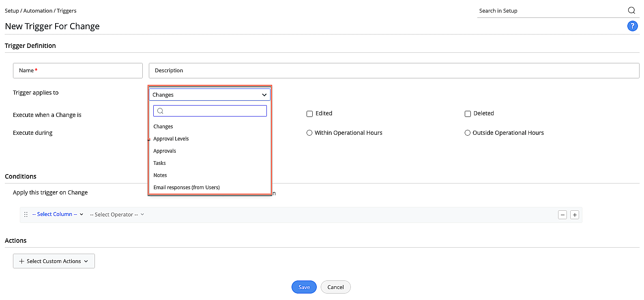Open the Select Column dropdown
Screen dimensions: 644x300
pos(58,214)
